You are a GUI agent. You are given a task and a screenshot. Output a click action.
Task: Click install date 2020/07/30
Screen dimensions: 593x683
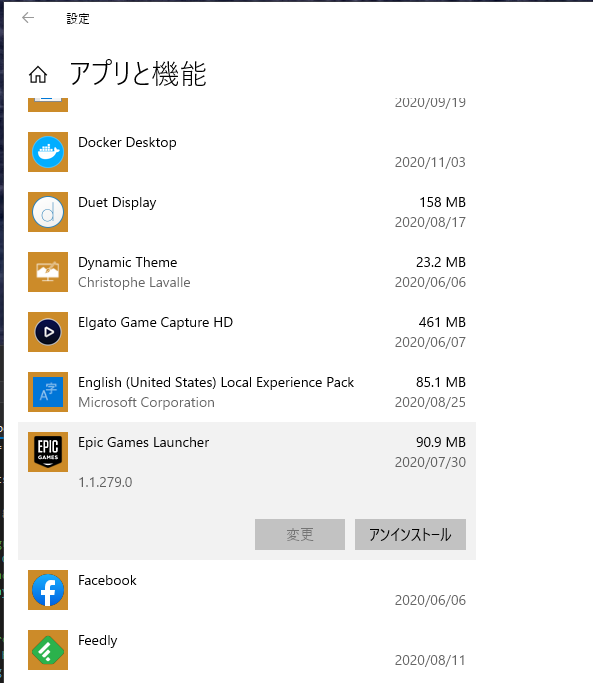(x=430, y=463)
